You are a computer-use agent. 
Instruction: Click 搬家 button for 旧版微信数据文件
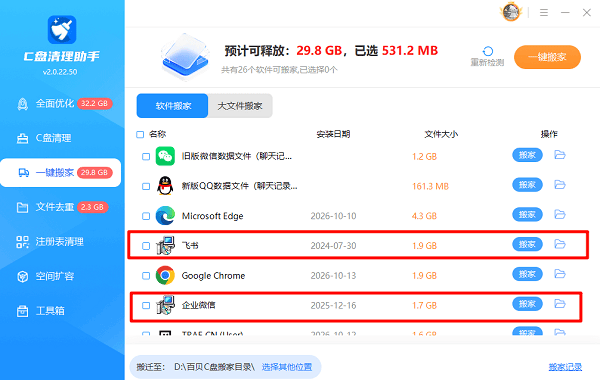pos(527,155)
